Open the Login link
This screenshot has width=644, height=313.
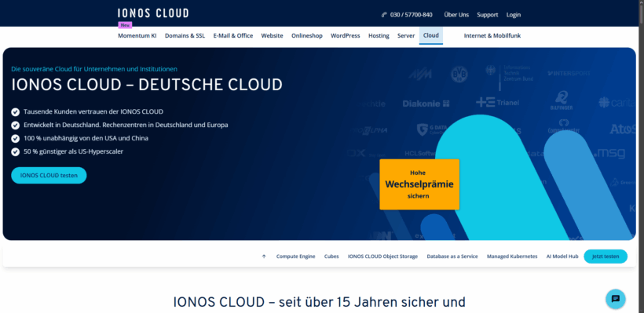tap(514, 15)
